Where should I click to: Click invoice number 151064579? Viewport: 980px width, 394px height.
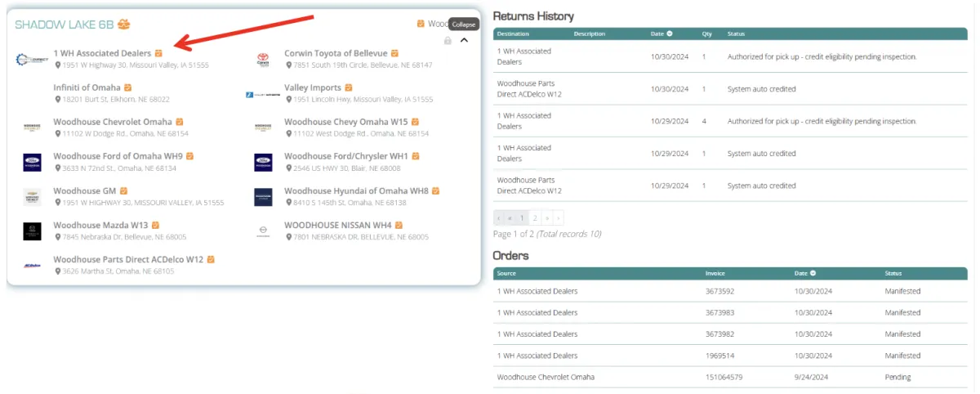[724, 377]
